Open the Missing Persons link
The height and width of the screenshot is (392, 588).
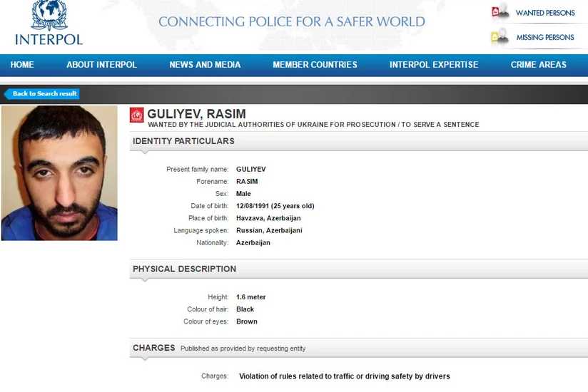click(x=545, y=38)
